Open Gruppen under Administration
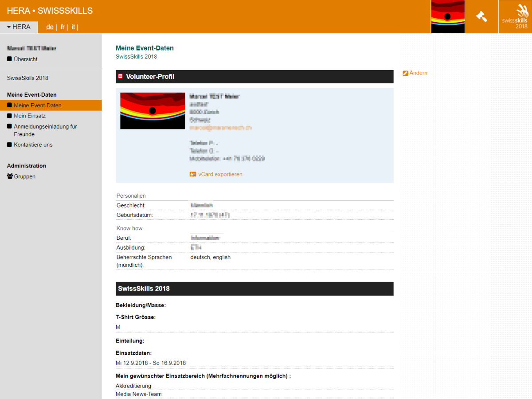Viewport: 532px width, 399px height. click(25, 176)
